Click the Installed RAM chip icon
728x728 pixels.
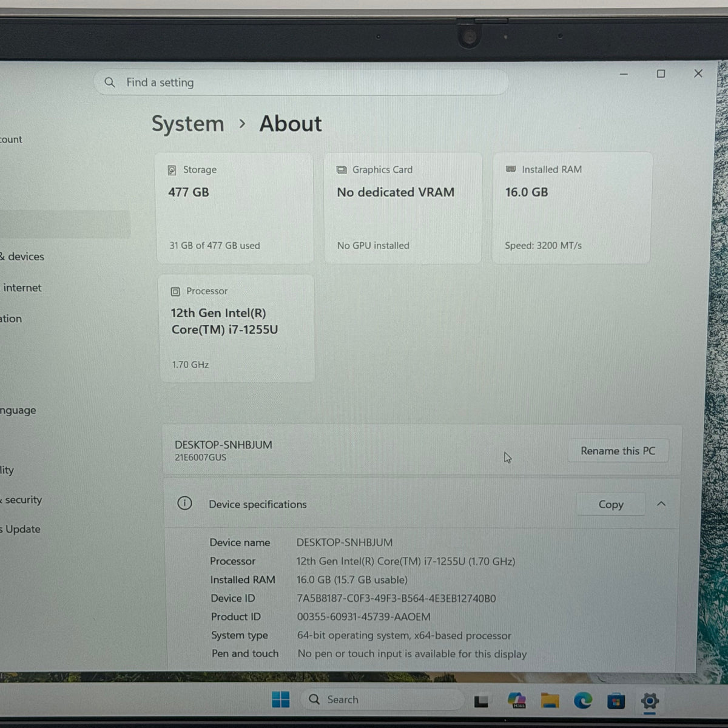[511, 169]
